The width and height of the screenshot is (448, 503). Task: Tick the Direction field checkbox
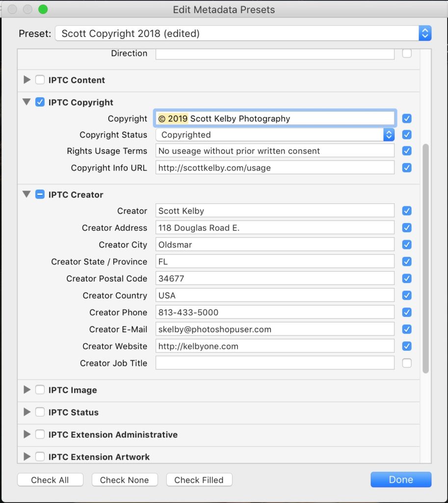coord(407,53)
